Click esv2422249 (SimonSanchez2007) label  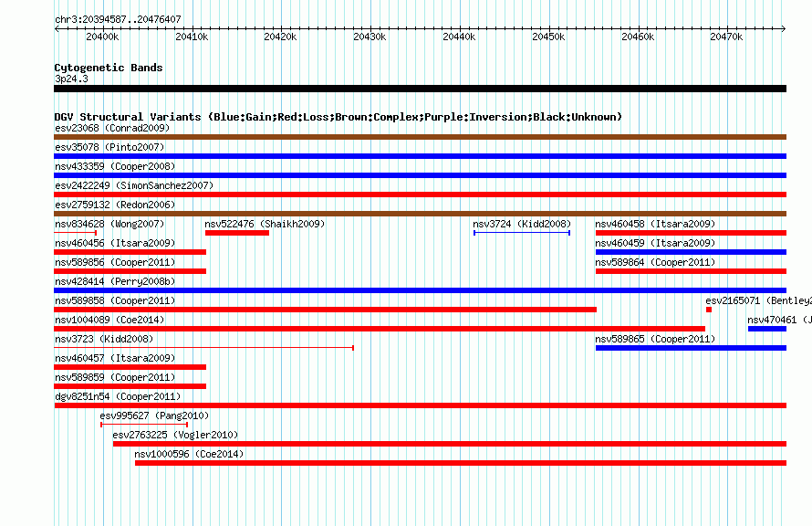tap(134, 185)
